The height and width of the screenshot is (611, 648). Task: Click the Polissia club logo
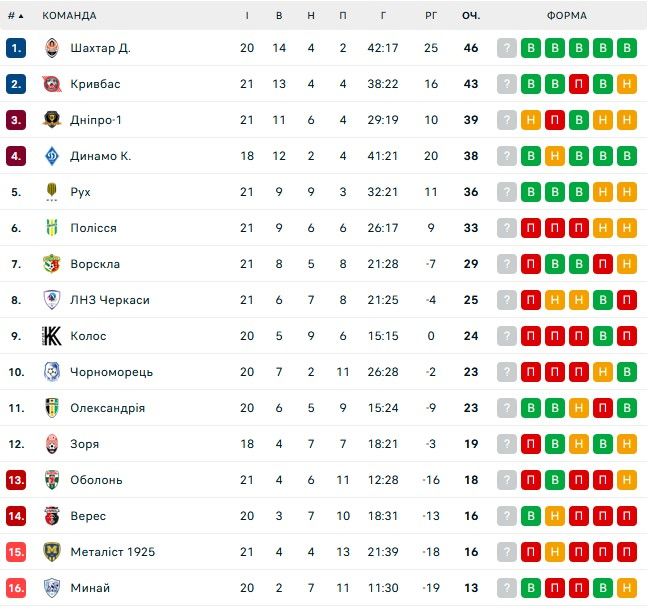[x=52, y=228]
